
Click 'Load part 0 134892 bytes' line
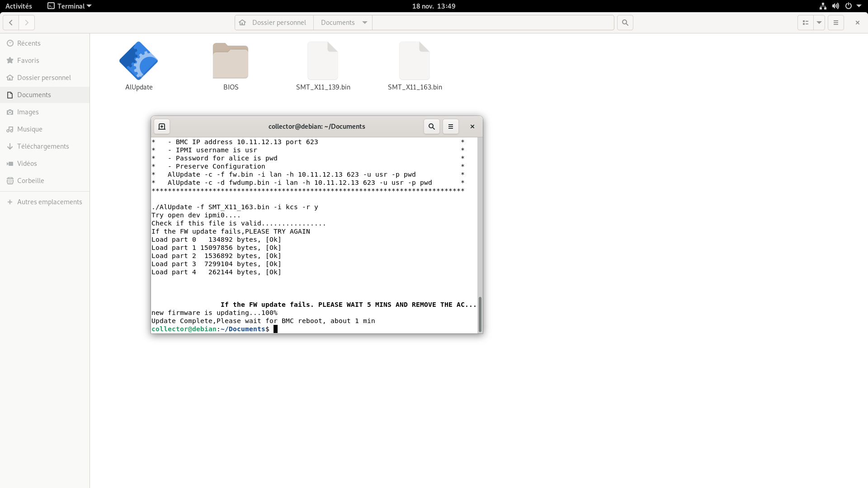coord(216,239)
